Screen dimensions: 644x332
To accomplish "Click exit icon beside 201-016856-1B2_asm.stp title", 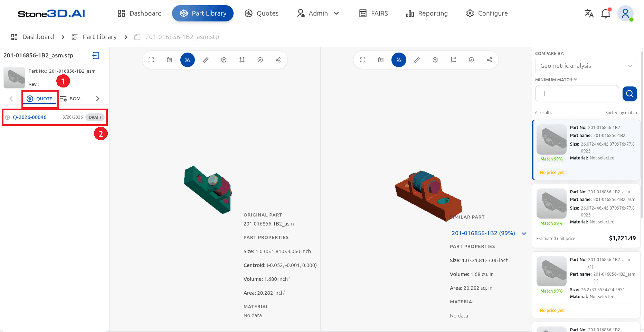I will pos(96,55).
